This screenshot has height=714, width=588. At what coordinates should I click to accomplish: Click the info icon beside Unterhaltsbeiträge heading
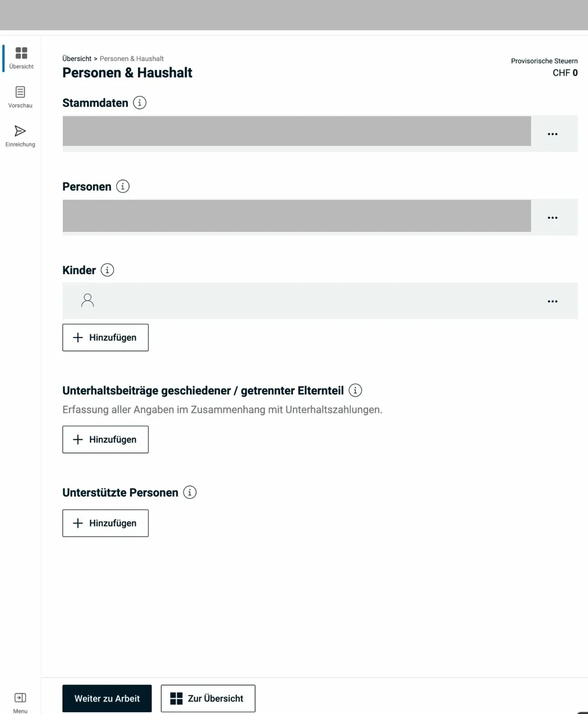coord(355,390)
